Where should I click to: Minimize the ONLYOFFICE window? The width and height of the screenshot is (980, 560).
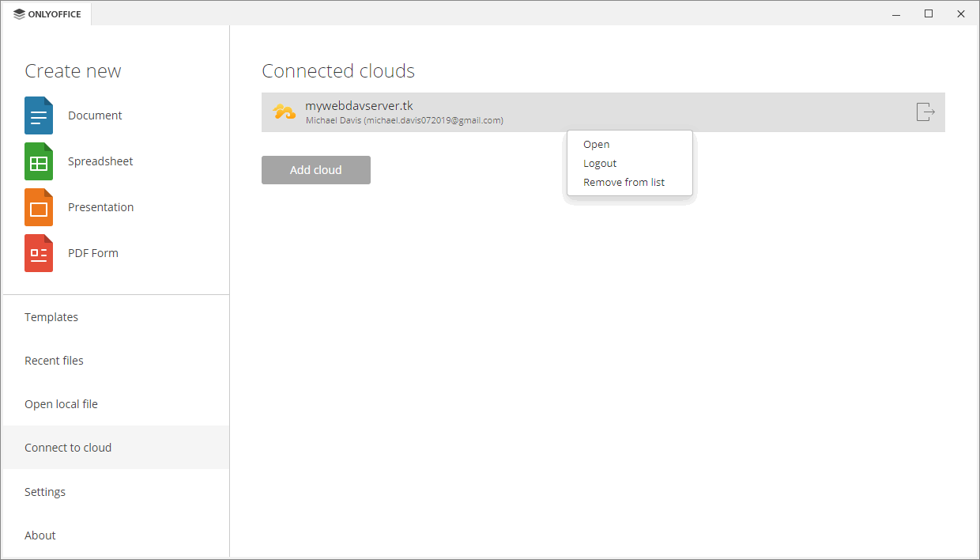click(896, 13)
